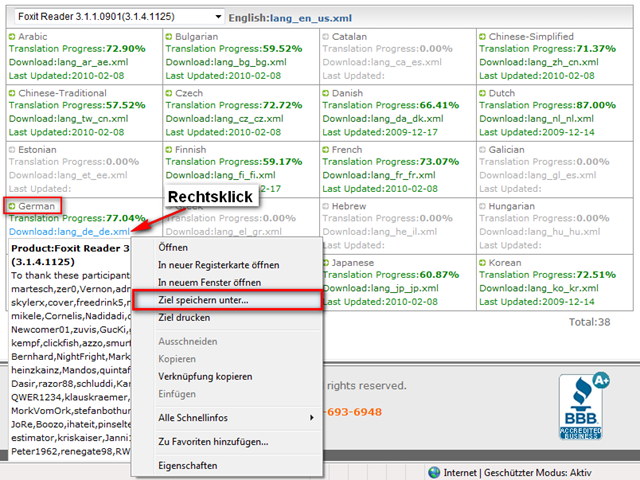Click the green arrow icon beside Arabic
The height and width of the screenshot is (480, 640).
coord(11,35)
